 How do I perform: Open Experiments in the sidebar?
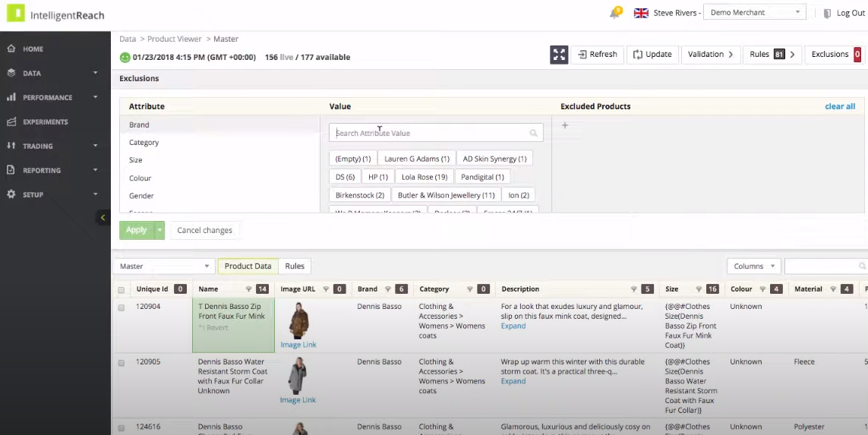[46, 121]
